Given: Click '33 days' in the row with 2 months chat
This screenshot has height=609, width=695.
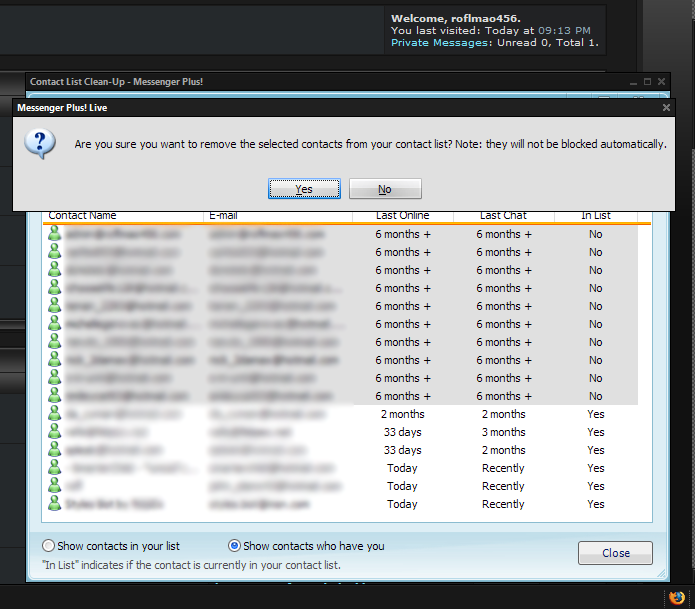Looking at the screenshot, I should pos(402,450).
